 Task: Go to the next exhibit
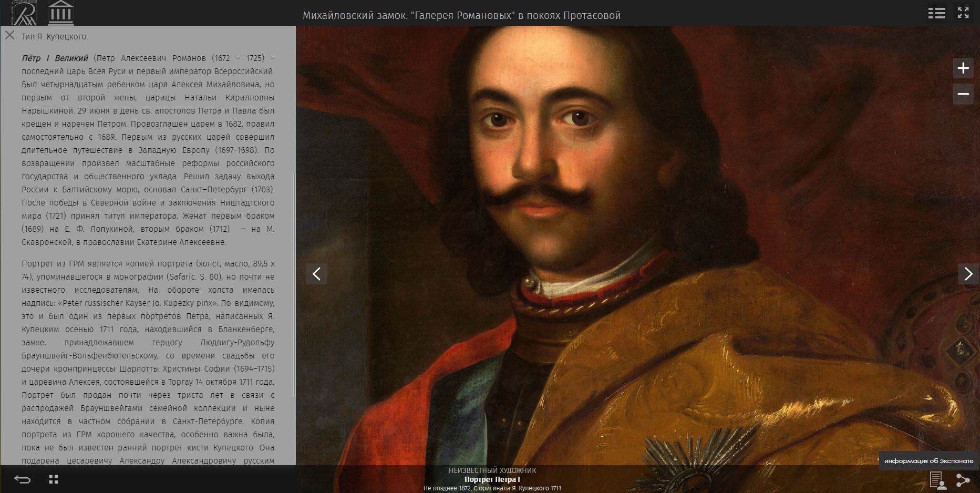click(x=968, y=274)
